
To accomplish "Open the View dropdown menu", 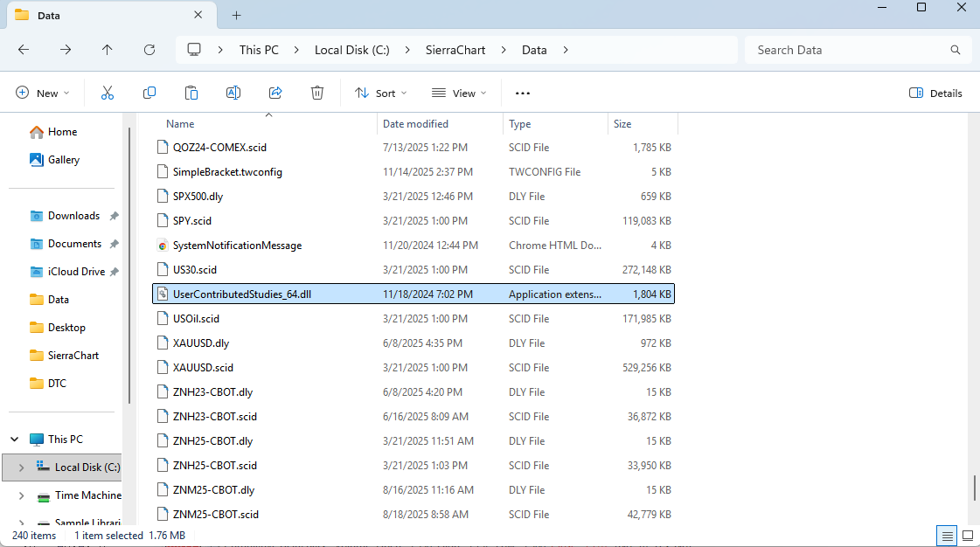I will coord(459,93).
